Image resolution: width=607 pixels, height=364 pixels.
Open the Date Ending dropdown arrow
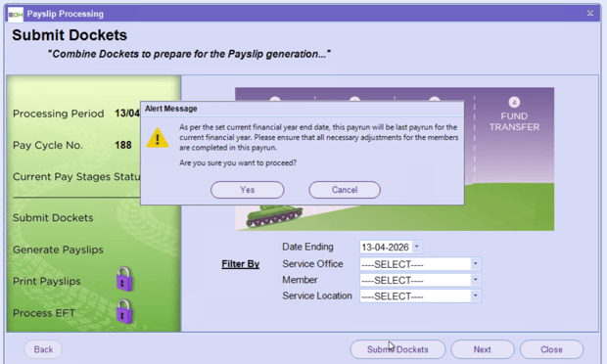417,247
